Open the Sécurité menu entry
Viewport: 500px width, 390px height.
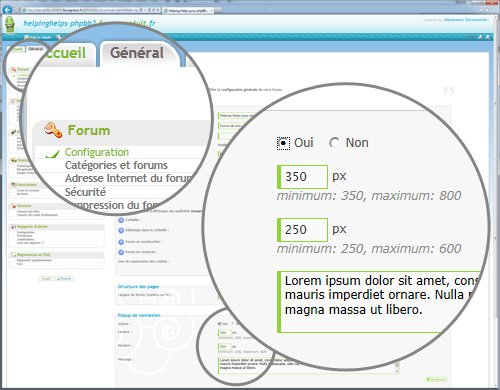pos(85,192)
